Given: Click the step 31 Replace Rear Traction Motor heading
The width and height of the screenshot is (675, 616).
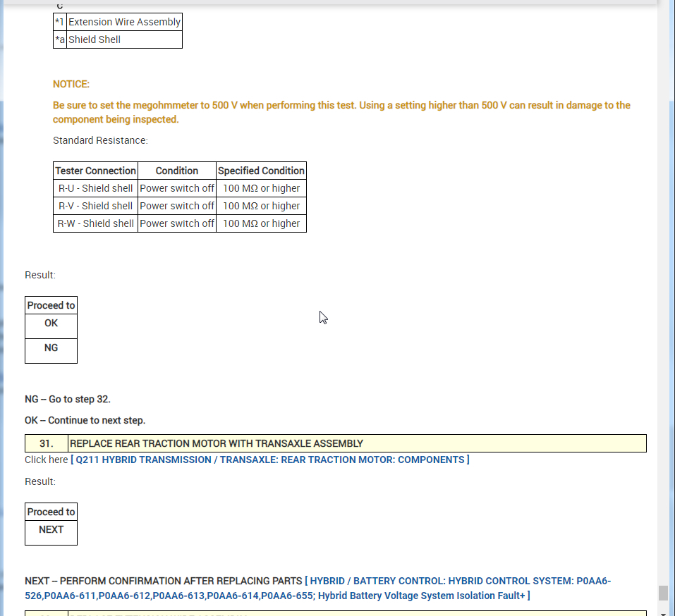Looking at the screenshot, I should pyautogui.click(x=357, y=443).
